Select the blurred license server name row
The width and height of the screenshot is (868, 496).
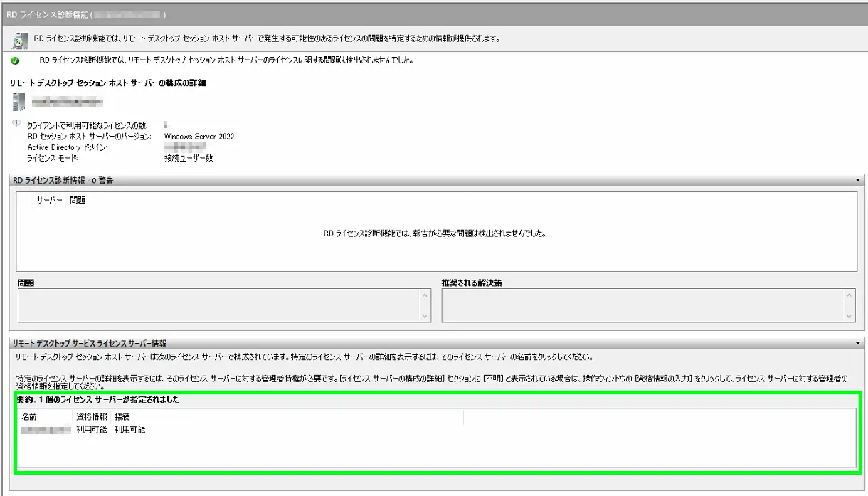click(46, 430)
